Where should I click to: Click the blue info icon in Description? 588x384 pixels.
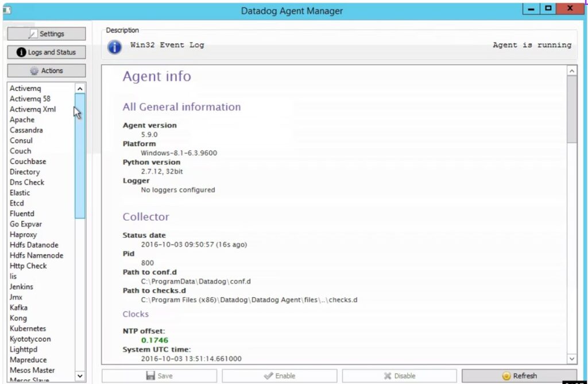click(114, 47)
